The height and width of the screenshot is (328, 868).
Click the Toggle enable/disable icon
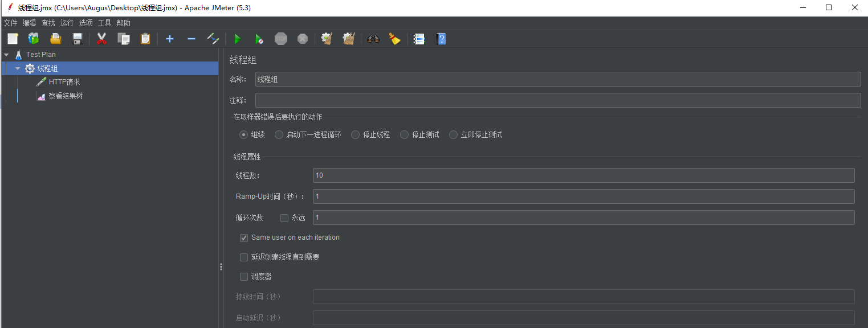coord(213,39)
